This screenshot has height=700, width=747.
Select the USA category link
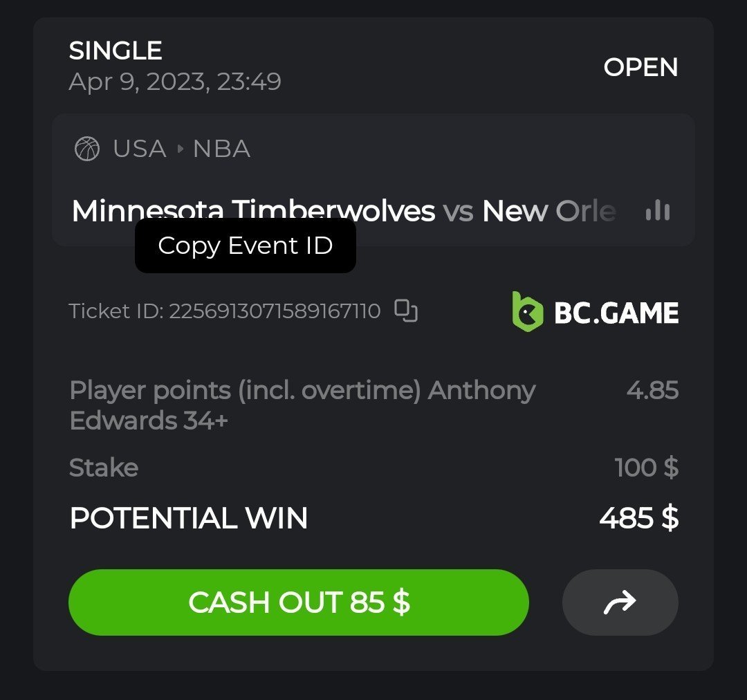point(140,149)
